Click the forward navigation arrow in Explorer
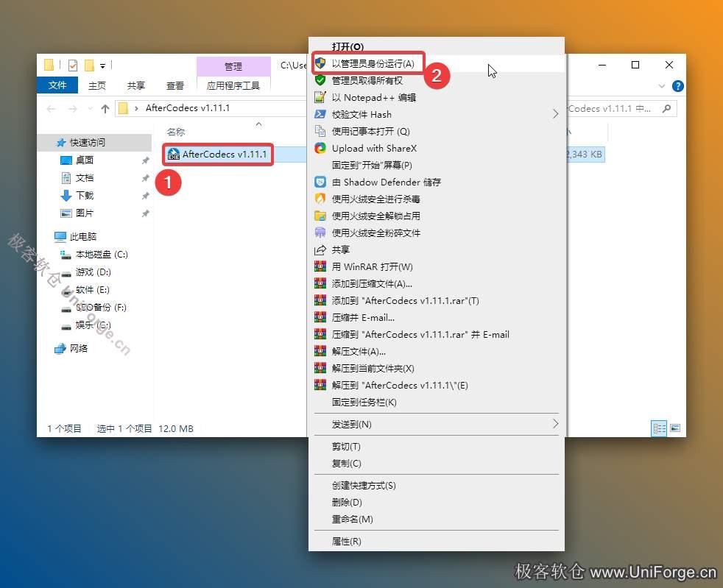The width and height of the screenshot is (723, 588). [73, 109]
